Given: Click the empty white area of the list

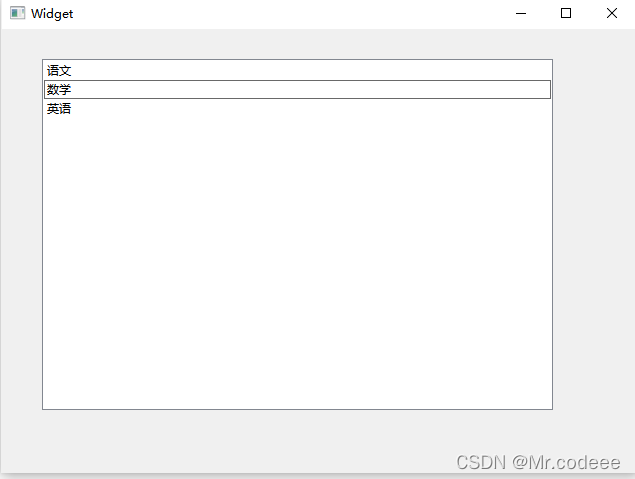Looking at the screenshot, I should [297, 263].
